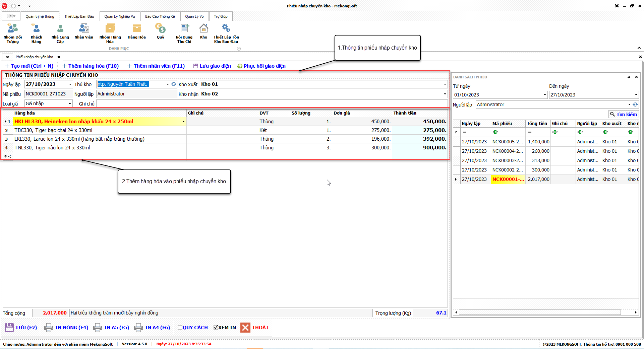Click the Tìm kiếm search button
Viewport: 644px width, 349px height.
tap(624, 115)
